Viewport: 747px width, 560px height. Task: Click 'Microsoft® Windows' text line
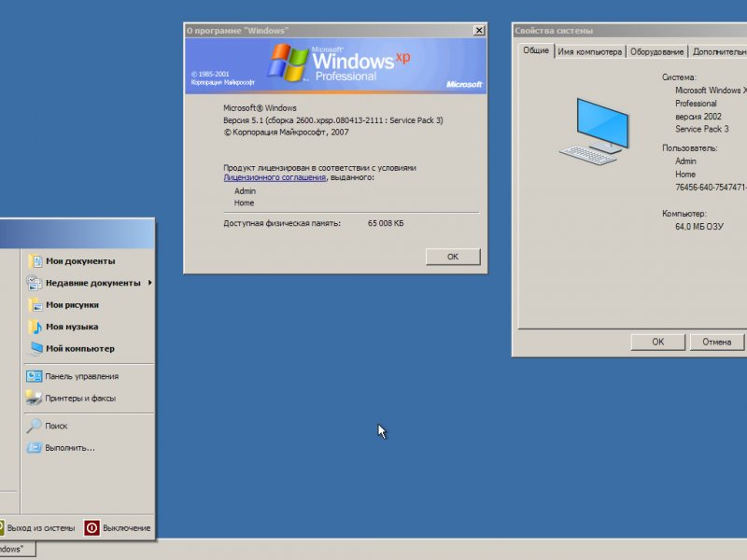click(260, 108)
